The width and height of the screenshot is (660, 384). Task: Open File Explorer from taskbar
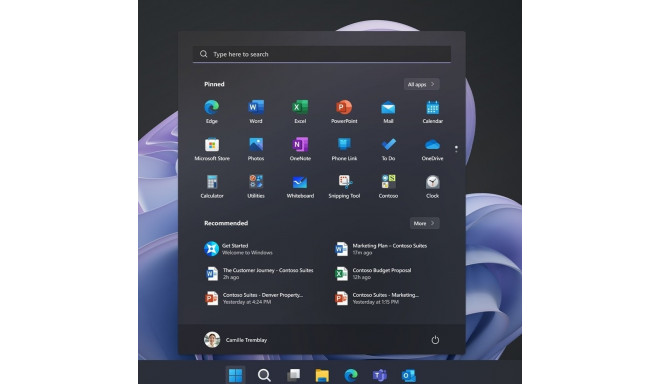pyautogui.click(x=322, y=375)
